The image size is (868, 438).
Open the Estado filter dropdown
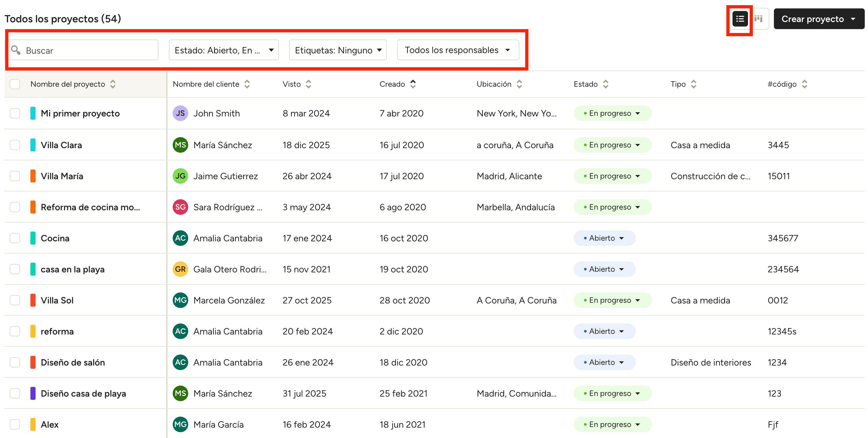click(223, 50)
